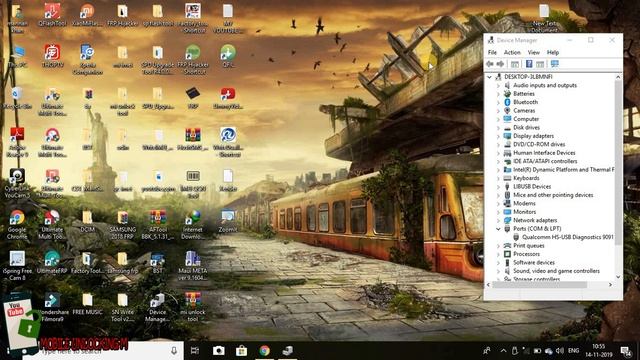Open the Maui META desktop shortcut
This screenshot has height=360, width=640.
click(x=193, y=266)
